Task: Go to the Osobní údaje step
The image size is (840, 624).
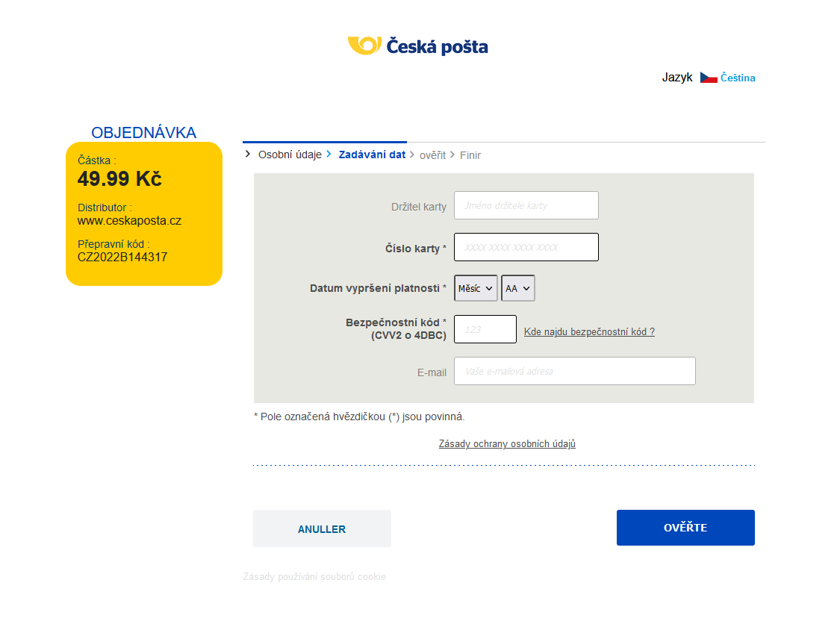Action: pos(290,155)
